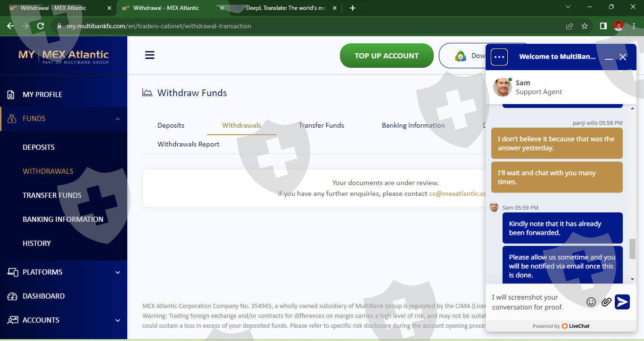Click the share page icon in address bar

[570, 26]
